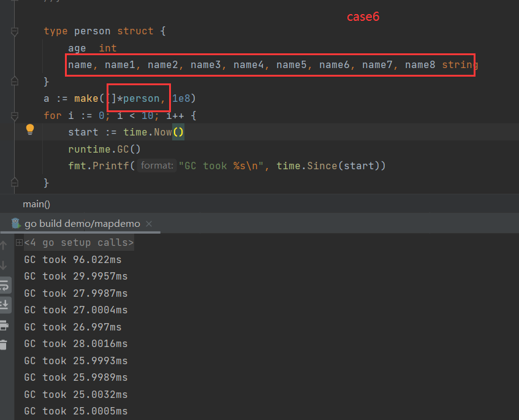This screenshot has height=420, width=519.
Task: Close the go build demo/mapdemo tab
Action: 149,224
